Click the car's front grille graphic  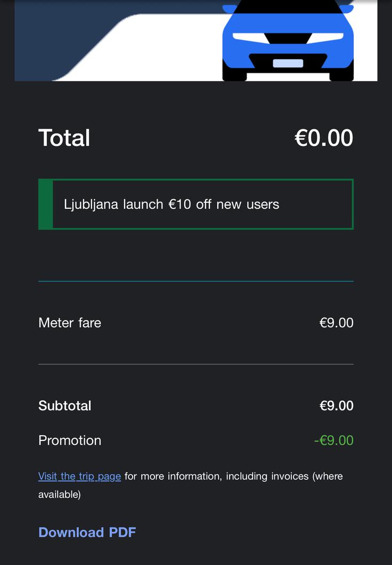(288, 61)
